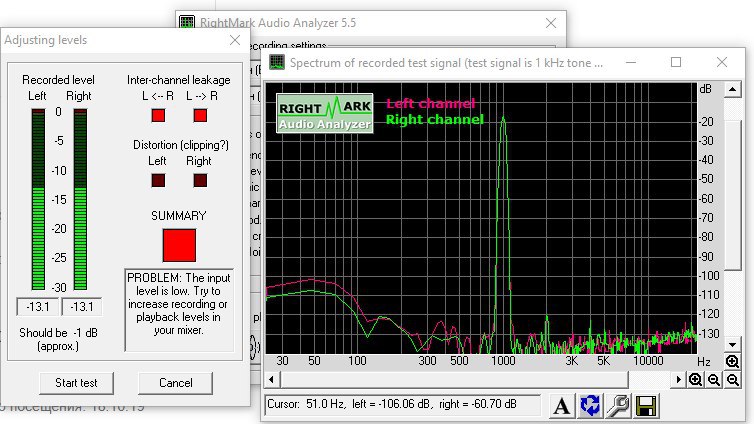
Task: Click the middle zoom-out magnifier in bottom row
Action: coord(714,380)
